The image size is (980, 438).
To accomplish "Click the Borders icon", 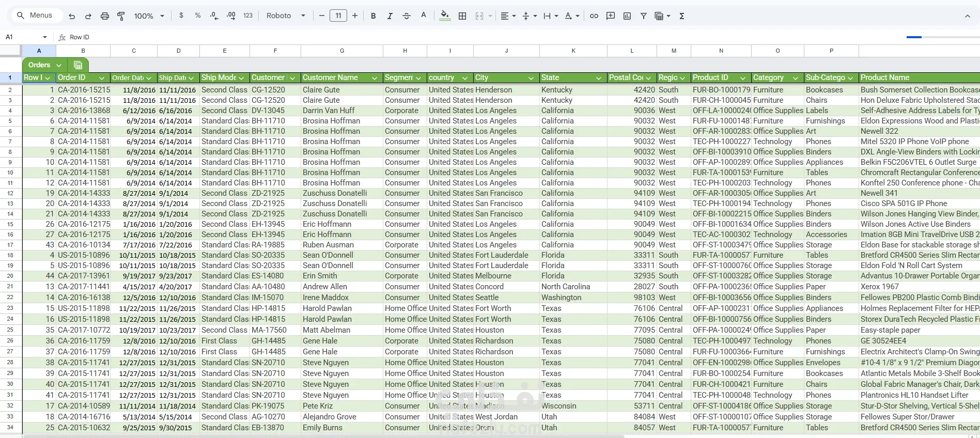I will 462,15.
